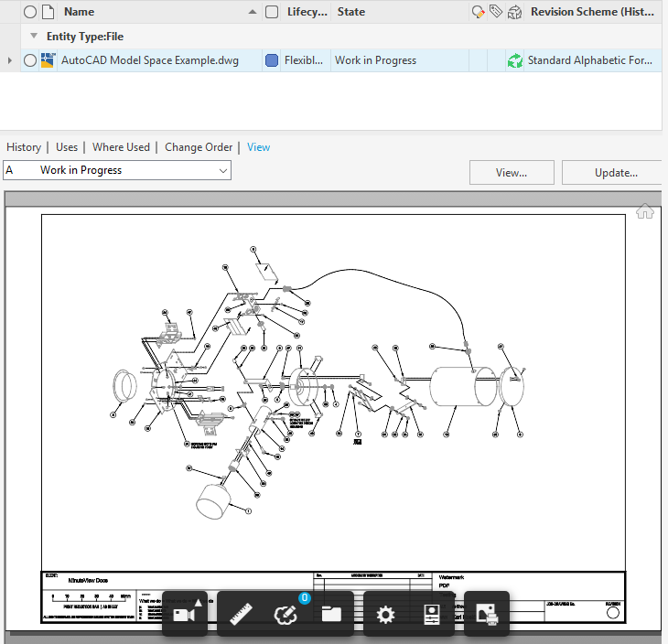The width and height of the screenshot is (668, 644).
Task: Click the blue lifecycle state square icon
Action: click(272, 60)
